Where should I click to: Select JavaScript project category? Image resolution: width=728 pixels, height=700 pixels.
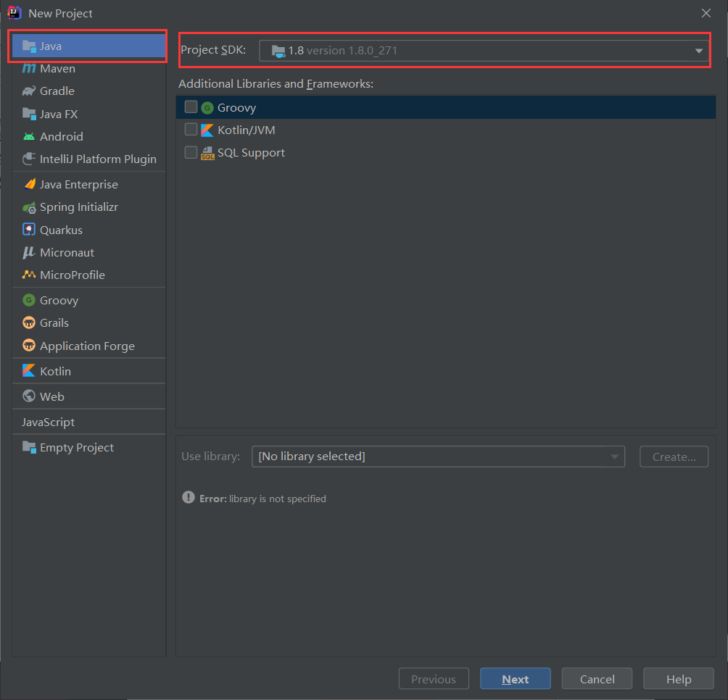pyautogui.click(x=48, y=422)
